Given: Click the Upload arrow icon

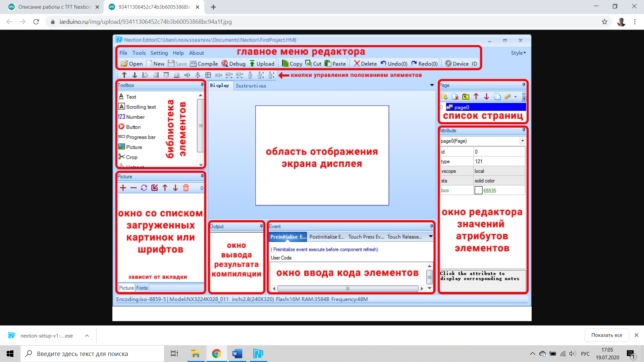Looking at the screenshot, I should click(x=252, y=64).
